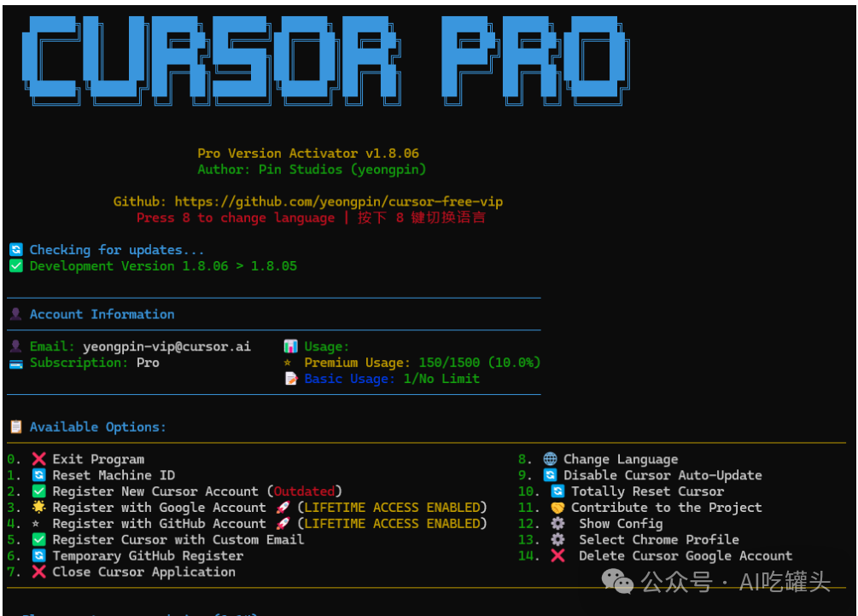Select Delete Cursor Google Account text
This screenshot has height=616, width=858.
[x=686, y=556]
